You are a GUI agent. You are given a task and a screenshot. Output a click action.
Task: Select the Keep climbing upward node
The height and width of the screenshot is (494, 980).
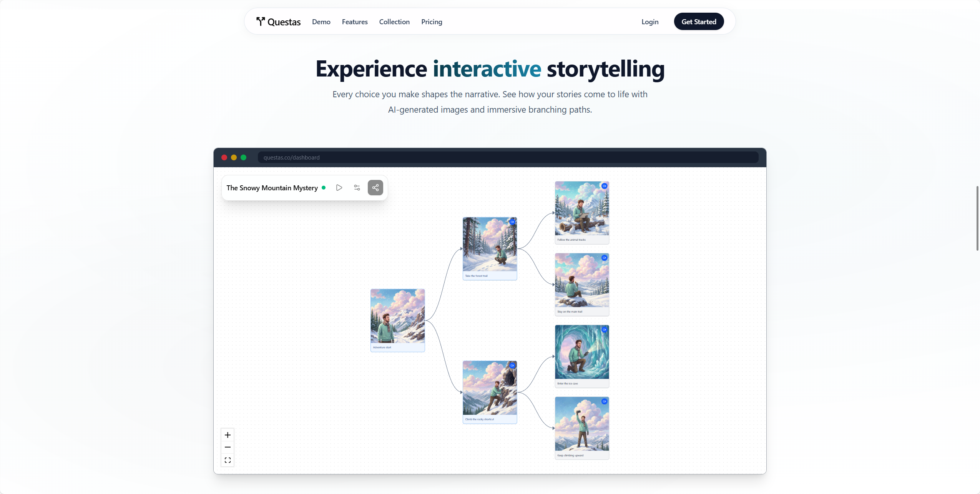coord(582,428)
